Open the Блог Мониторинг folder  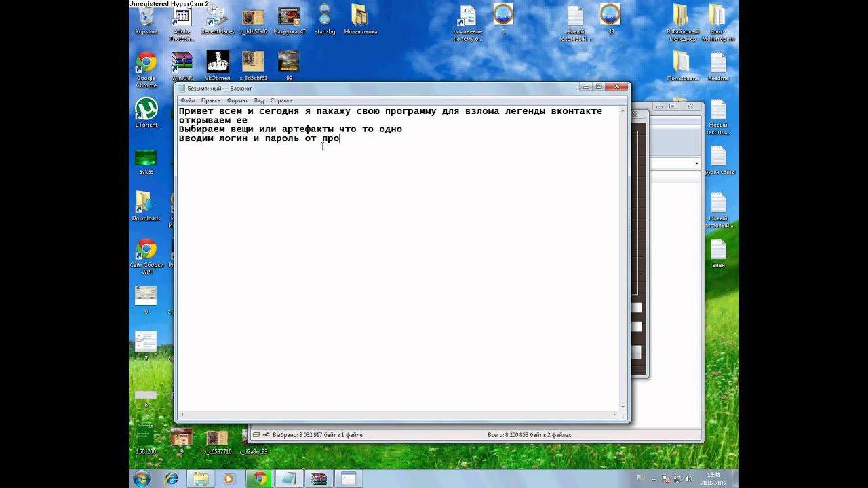(x=718, y=23)
